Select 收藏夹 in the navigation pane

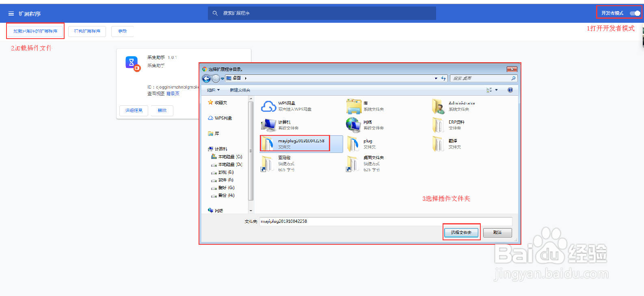[217, 103]
